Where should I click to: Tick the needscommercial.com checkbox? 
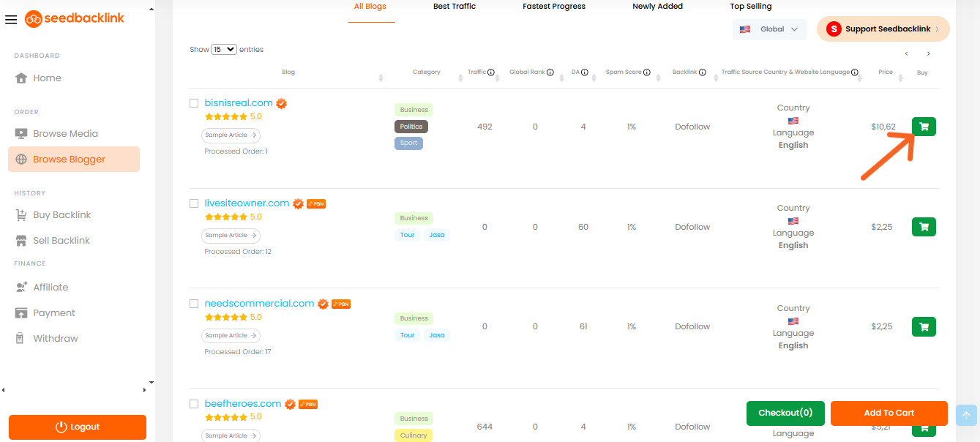(x=194, y=304)
